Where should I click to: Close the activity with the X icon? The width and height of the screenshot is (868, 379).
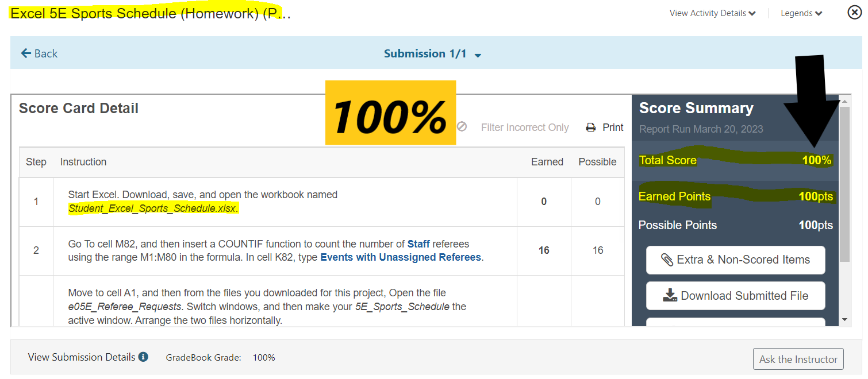tap(855, 12)
